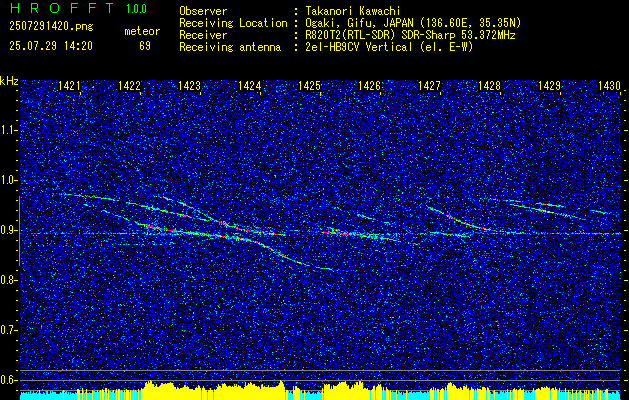Click the 'Observer' field label
This screenshot has height=400, width=629.
tap(203, 11)
